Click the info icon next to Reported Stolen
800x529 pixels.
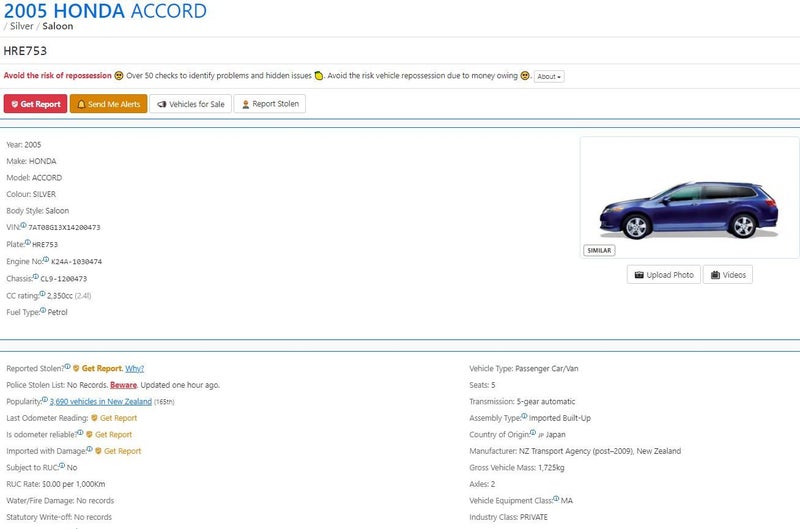pyautogui.click(x=67, y=366)
